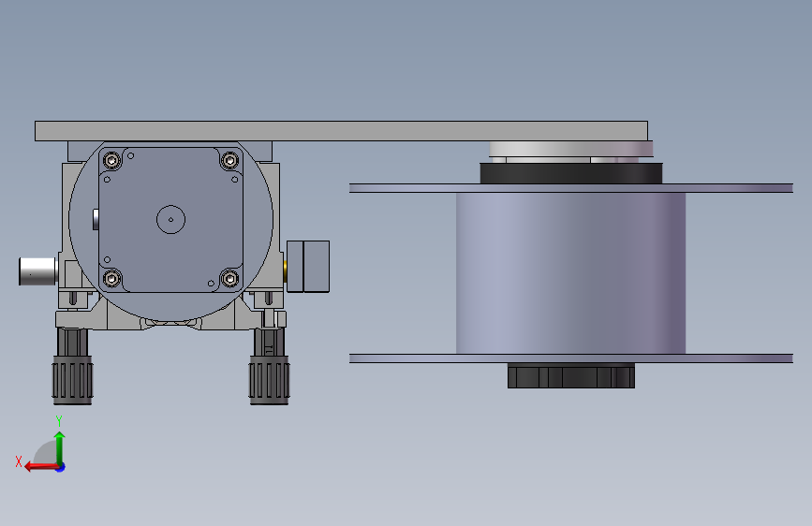Viewport: 812px width, 526px height.
Task: Select the top-left motor mounting screw
Action: [111, 160]
